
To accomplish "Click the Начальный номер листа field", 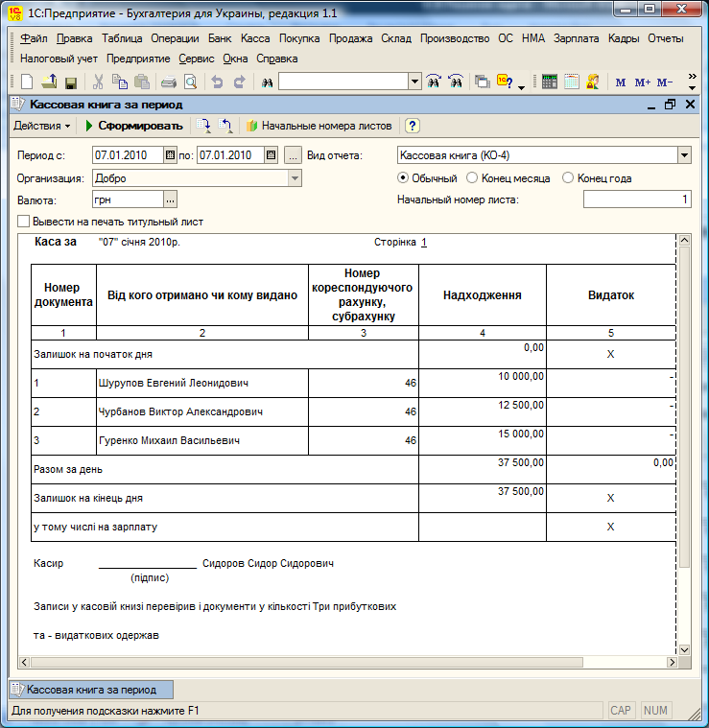I will (637, 200).
